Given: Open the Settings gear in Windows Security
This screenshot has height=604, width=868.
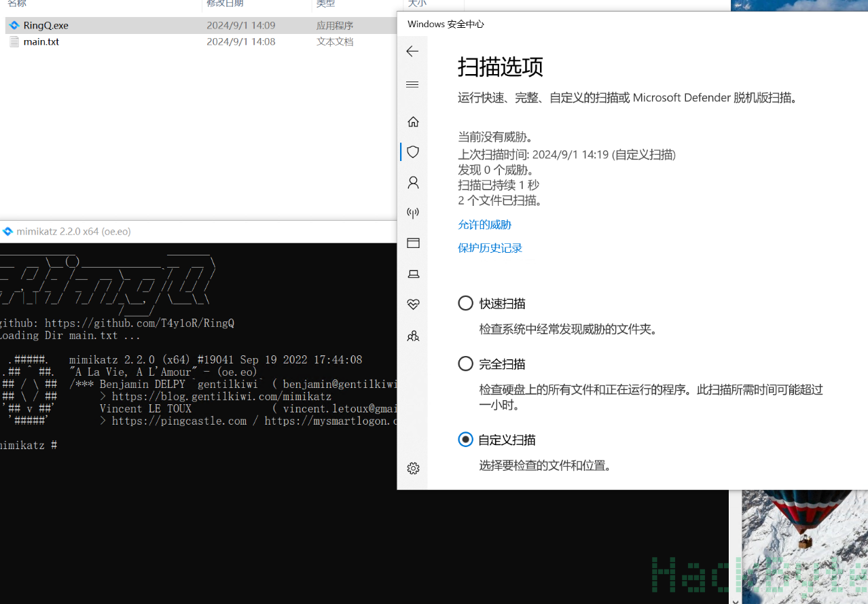Looking at the screenshot, I should [x=413, y=468].
